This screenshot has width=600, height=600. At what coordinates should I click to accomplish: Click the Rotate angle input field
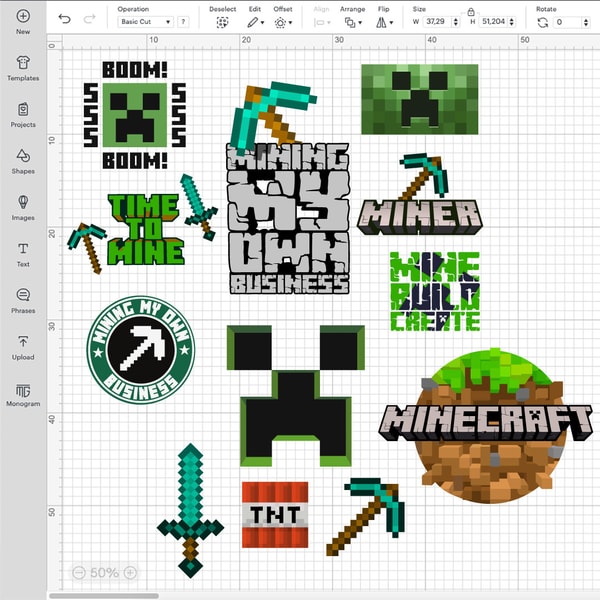coord(568,22)
